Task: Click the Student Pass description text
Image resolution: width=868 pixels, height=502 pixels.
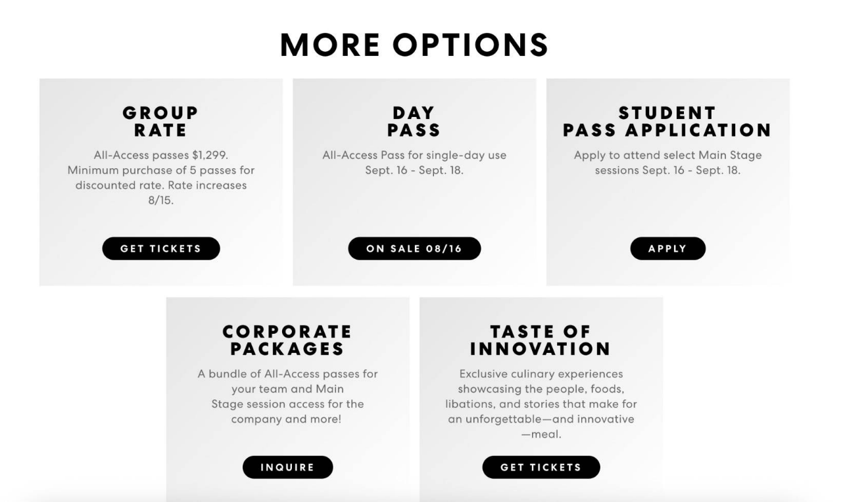Action: pos(667,163)
